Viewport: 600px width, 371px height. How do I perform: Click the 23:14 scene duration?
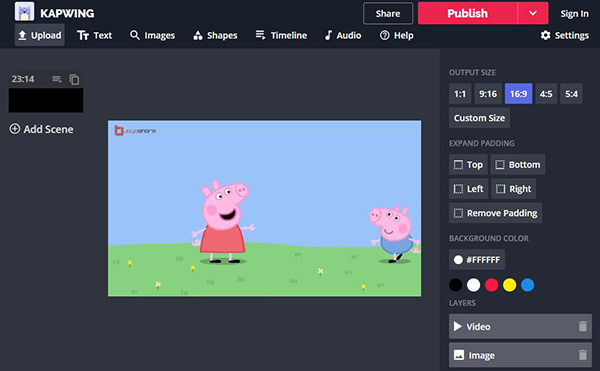[23, 79]
